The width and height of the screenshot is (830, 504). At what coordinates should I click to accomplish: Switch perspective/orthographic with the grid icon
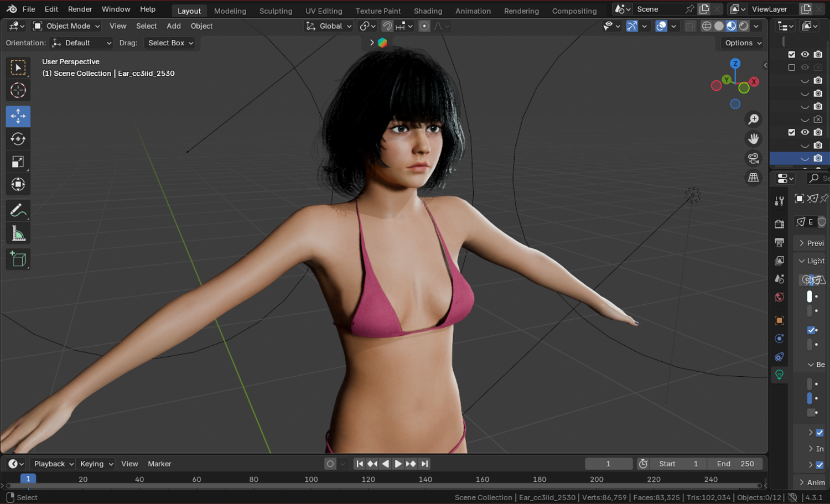pyautogui.click(x=753, y=178)
